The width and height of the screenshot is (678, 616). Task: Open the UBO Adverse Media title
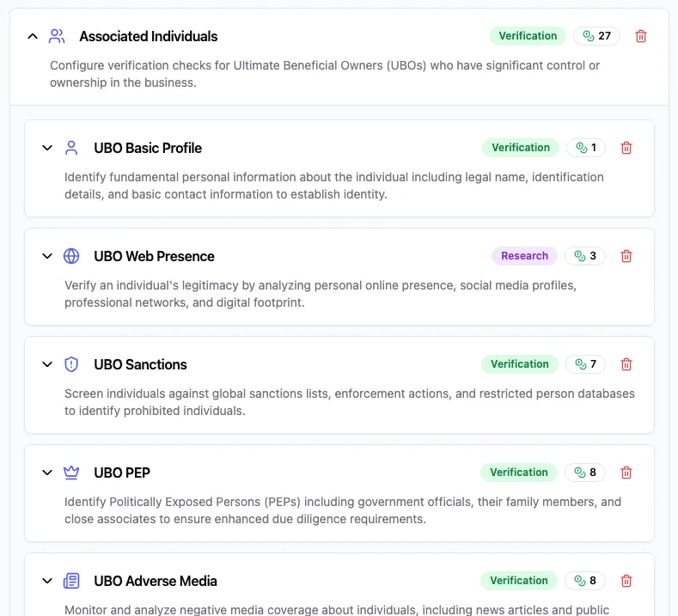coord(156,581)
